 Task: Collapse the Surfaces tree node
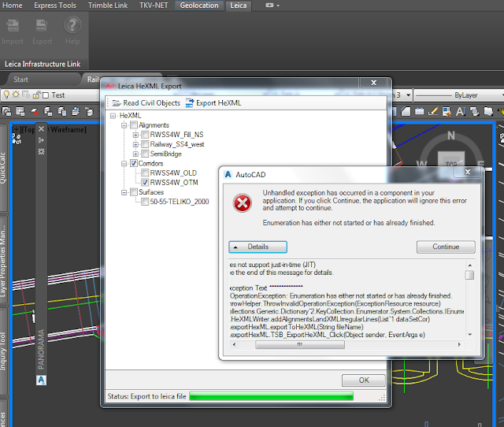(x=124, y=193)
